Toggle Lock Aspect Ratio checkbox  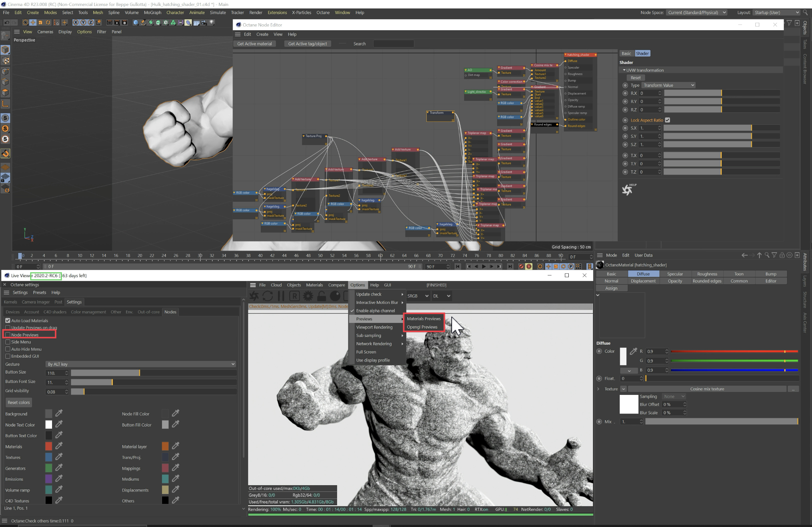668,120
